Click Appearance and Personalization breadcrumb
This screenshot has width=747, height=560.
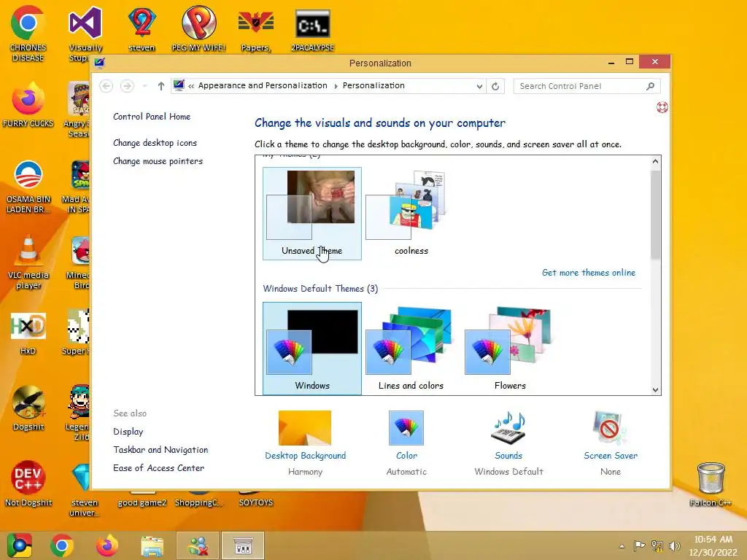pyautogui.click(x=263, y=86)
